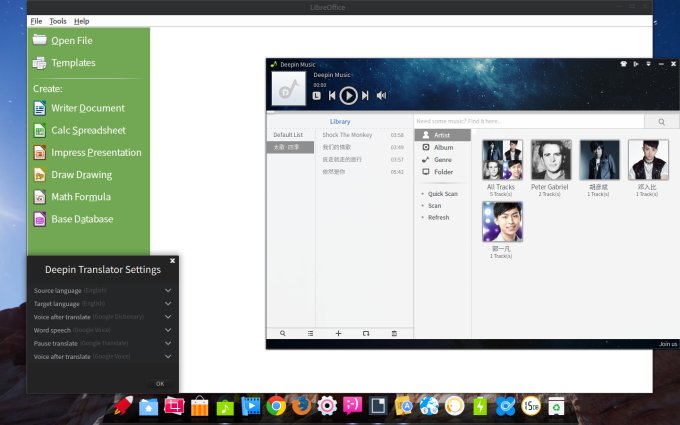Toggle the lyrics L button in Deepin Music

[317, 96]
